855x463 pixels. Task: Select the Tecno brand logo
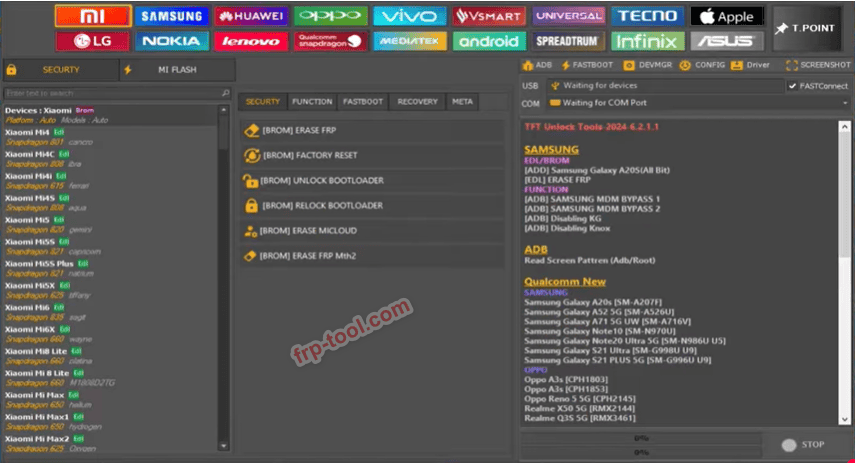click(647, 16)
